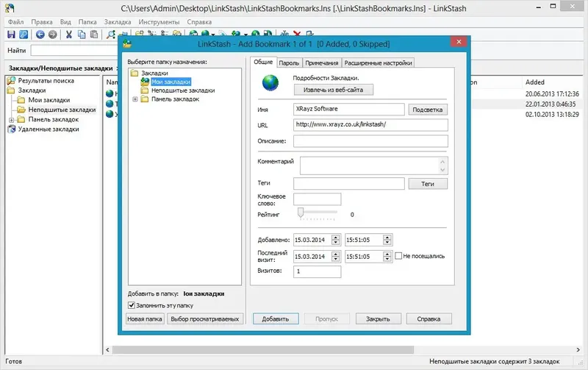Click the Copy toolbar icon

pyautogui.click(x=82, y=35)
